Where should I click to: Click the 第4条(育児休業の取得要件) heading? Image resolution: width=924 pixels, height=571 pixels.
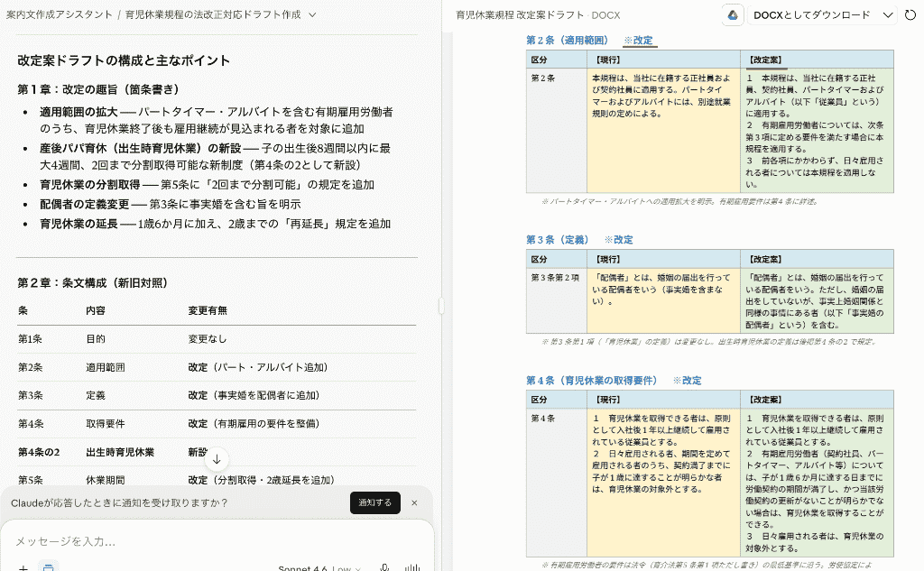pyautogui.click(x=592, y=381)
